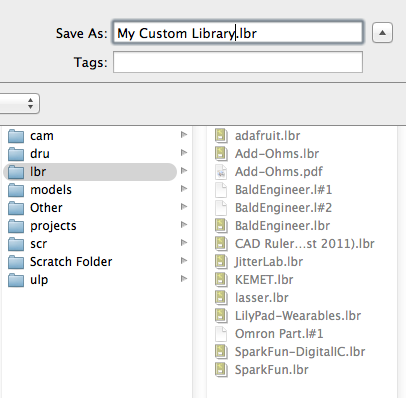Click the lasser.lbr library file icon
The width and height of the screenshot is (406, 398).
coord(221,298)
